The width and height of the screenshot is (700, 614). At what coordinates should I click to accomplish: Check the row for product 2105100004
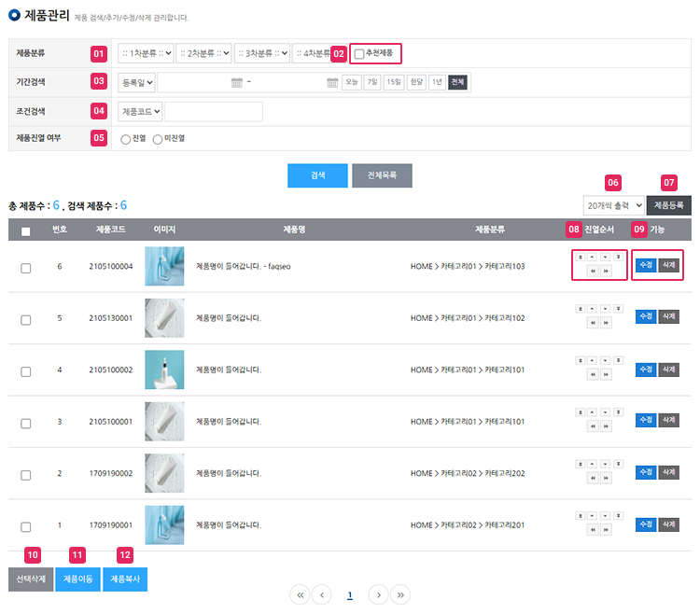26,268
